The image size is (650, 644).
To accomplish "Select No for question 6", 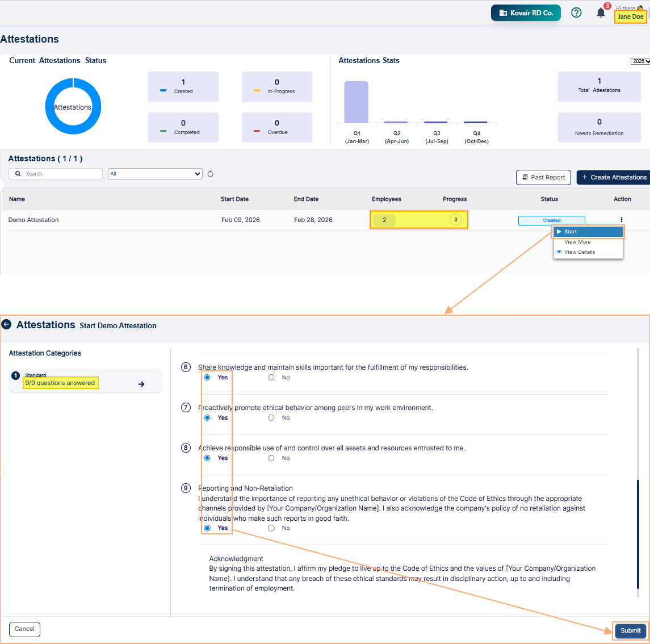I will [x=271, y=378].
